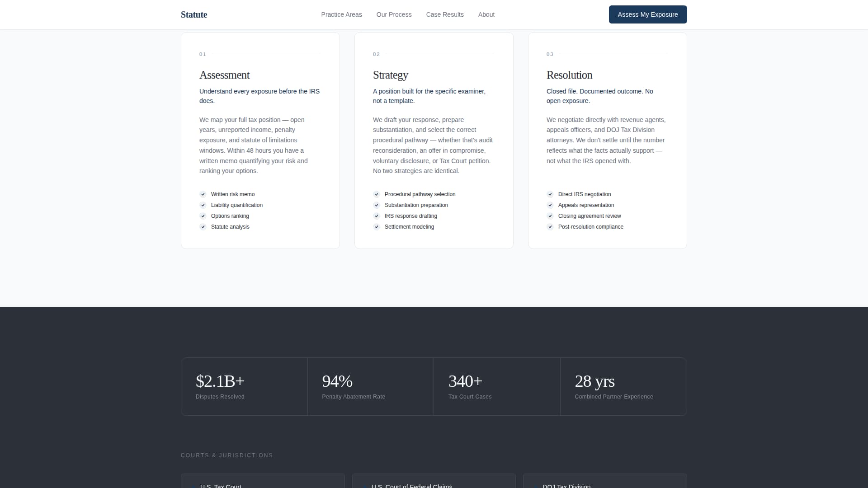Click the checkmark beside "Procedural pathway selection"

377,194
